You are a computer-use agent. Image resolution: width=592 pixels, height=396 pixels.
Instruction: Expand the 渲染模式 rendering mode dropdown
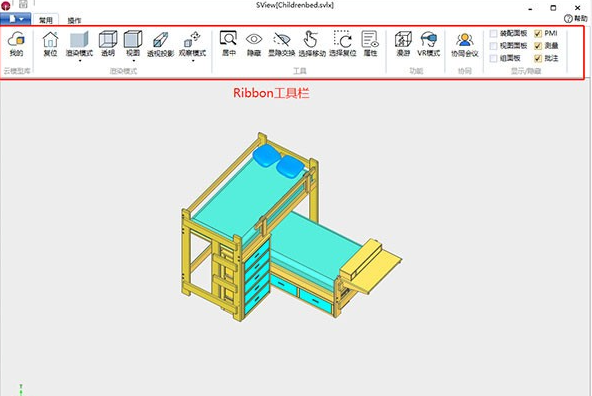point(79,60)
